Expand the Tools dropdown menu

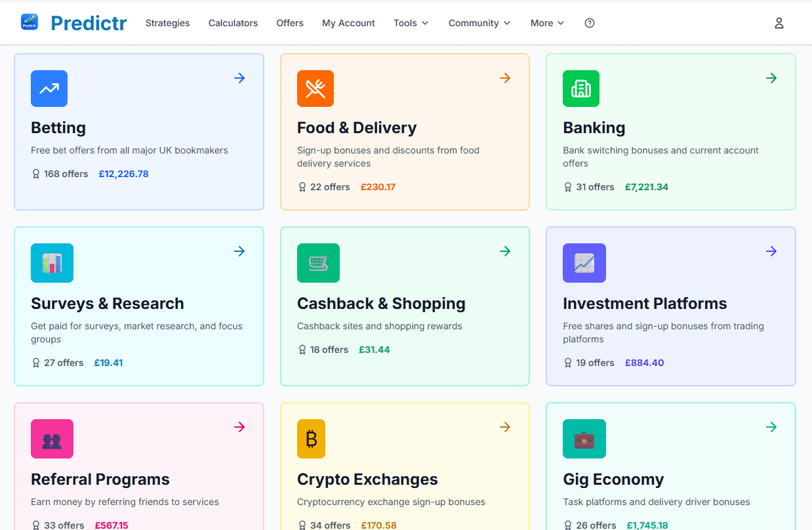tap(411, 23)
